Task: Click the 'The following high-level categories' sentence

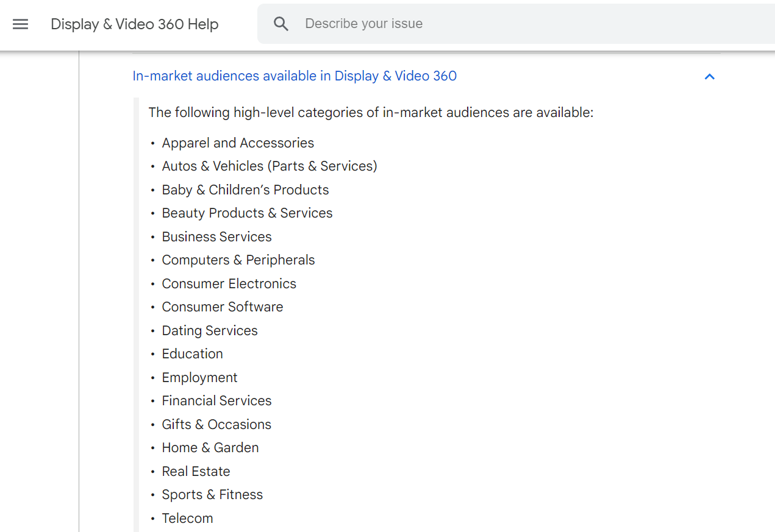Action: click(x=371, y=113)
